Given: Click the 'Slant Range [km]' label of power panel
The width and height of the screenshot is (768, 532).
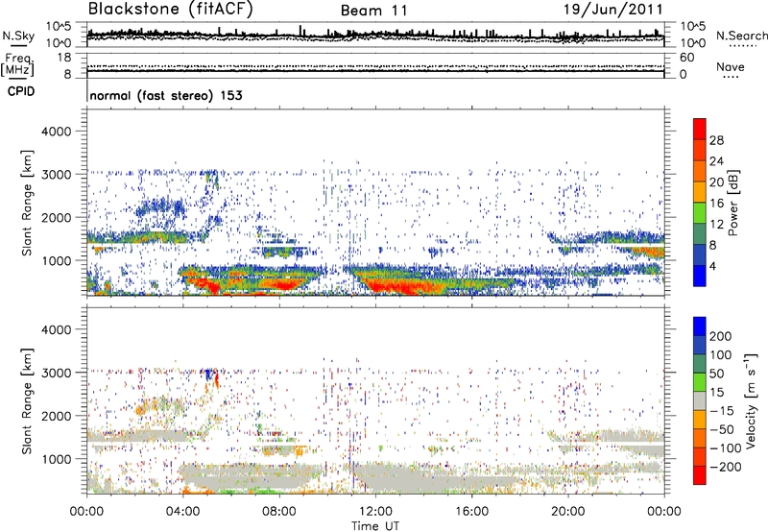Looking at the screenshot, I should (27, 203).
